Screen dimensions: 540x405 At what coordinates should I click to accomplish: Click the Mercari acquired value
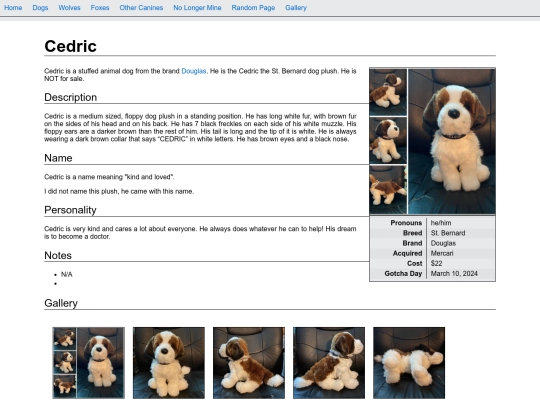pos(442,253)
